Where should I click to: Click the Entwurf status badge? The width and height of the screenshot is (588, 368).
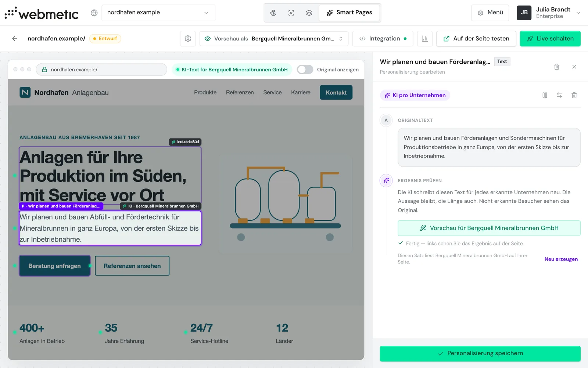point(105,39)
